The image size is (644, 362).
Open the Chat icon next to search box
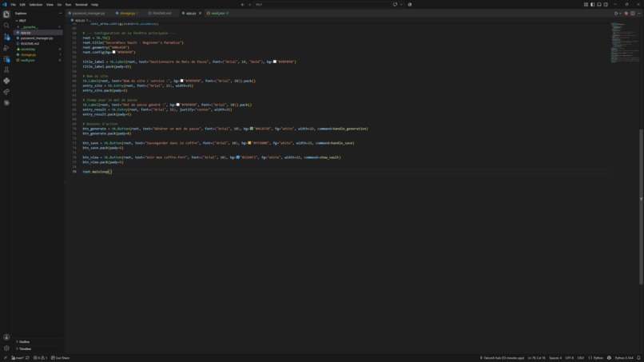[x=395, y=5]
